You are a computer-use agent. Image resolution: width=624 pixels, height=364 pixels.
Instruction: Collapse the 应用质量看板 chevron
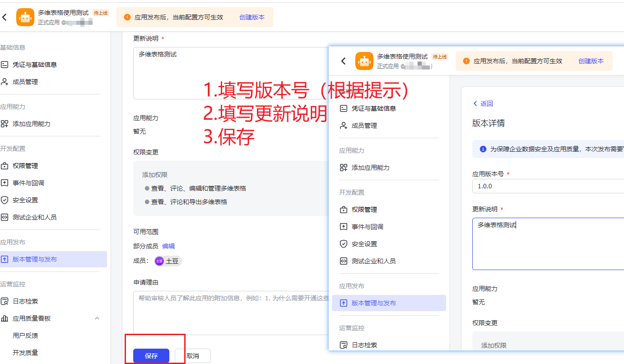click(97, 318)
